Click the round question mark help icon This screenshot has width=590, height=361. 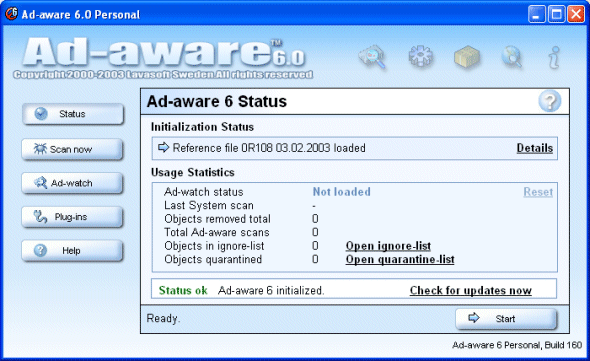pyautogui.click(x=549, y=101)
